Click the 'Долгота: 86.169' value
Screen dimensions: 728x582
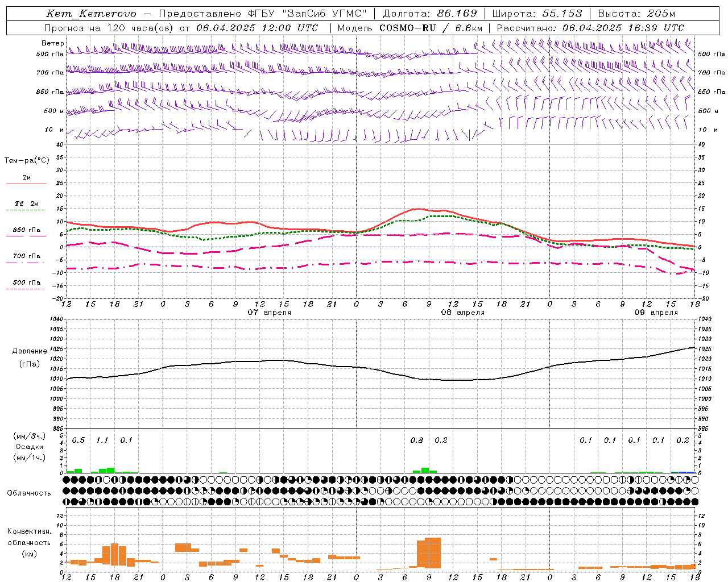[430, 14]
